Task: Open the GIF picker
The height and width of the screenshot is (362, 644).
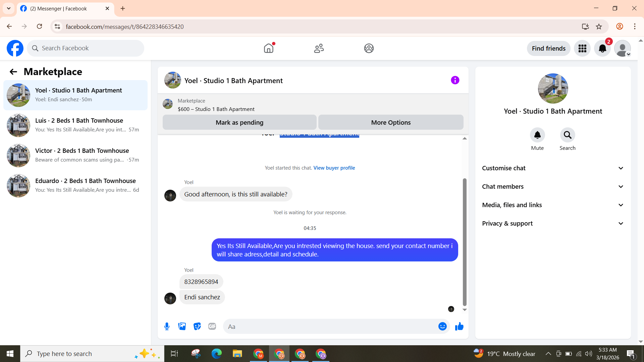Action: tap(212, 326)
